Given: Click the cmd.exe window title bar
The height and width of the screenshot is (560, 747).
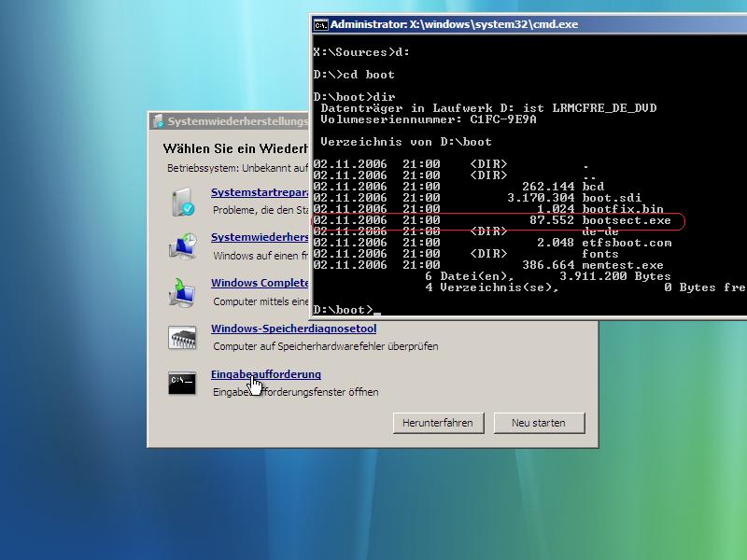Looking at the screenshot, I should click(529, 25).
